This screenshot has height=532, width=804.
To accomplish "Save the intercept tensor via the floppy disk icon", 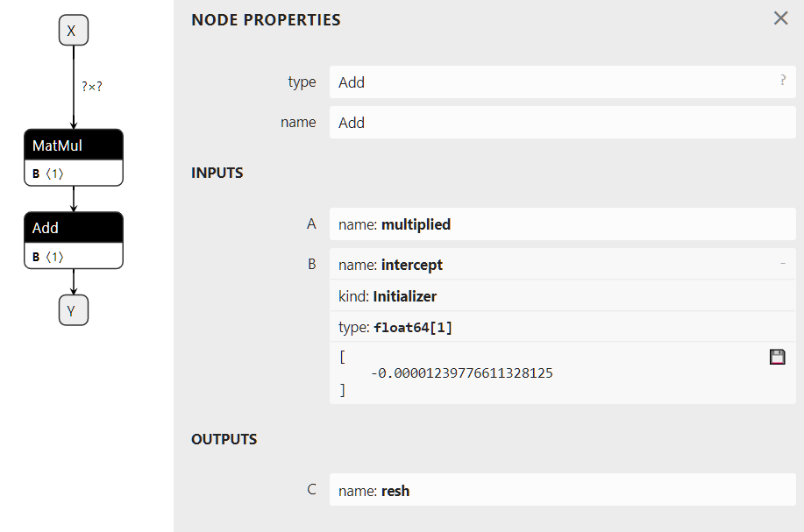I will pos(777,357).
